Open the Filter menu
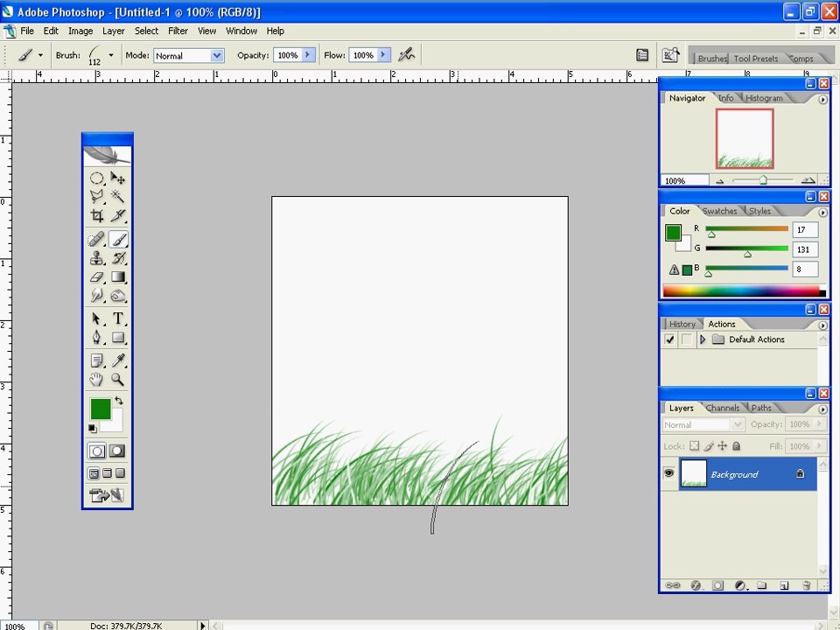Image resolution: width=840 pixels, height=630 pixels. coord(178,31)
